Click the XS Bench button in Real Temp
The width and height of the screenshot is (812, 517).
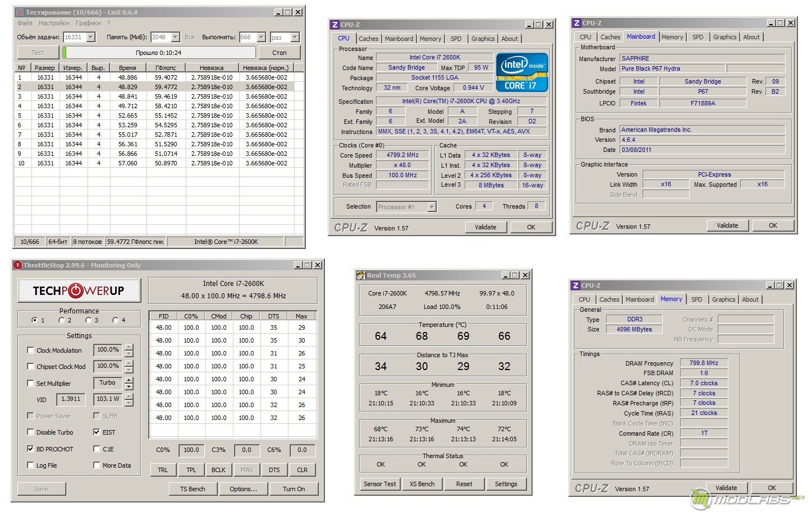(422, 484)
